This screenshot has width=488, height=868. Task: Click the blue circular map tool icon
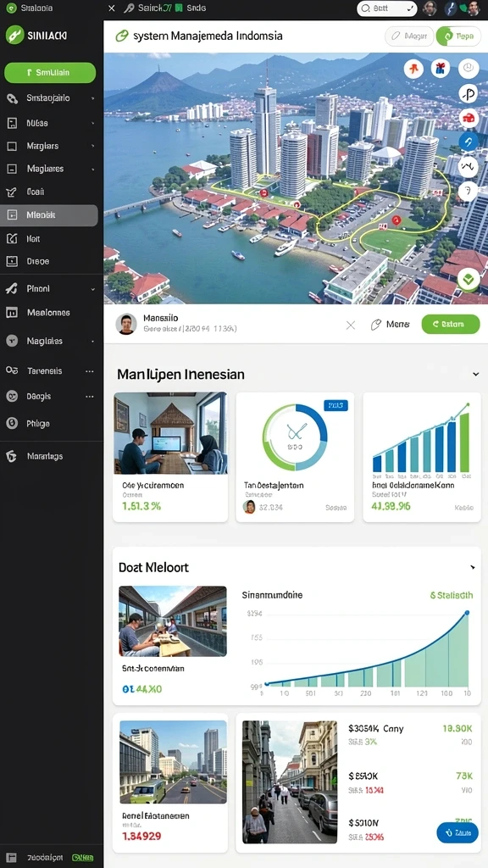[x=469, y=142]
